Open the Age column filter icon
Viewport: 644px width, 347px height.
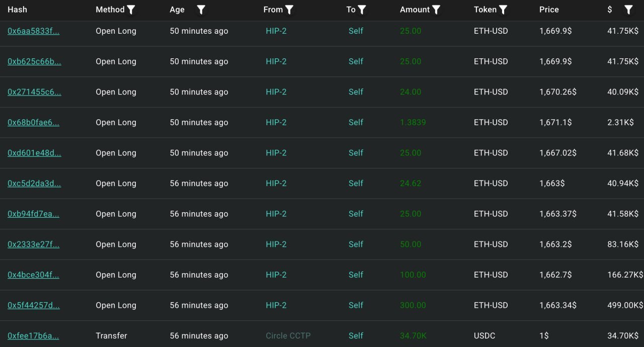[x=201, y=10]
